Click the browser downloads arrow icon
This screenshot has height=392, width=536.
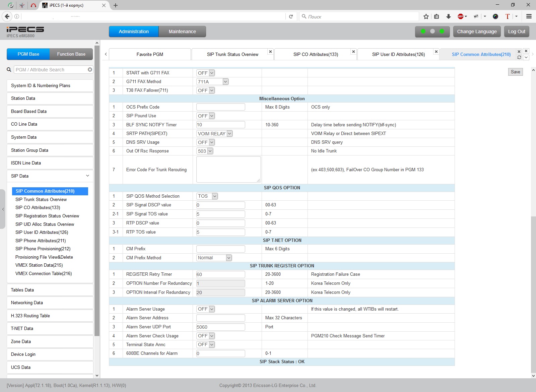coord(449,16)
